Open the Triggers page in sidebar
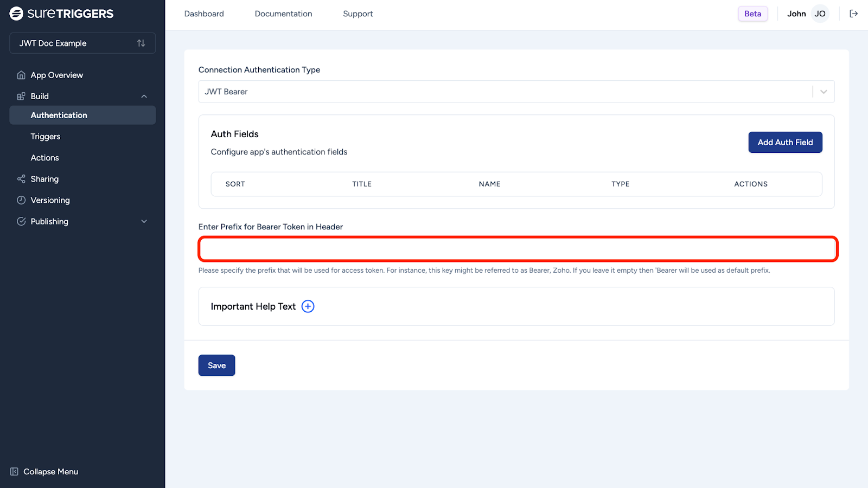The width and height of the screenshot is (868, 488). coord(46,137)
